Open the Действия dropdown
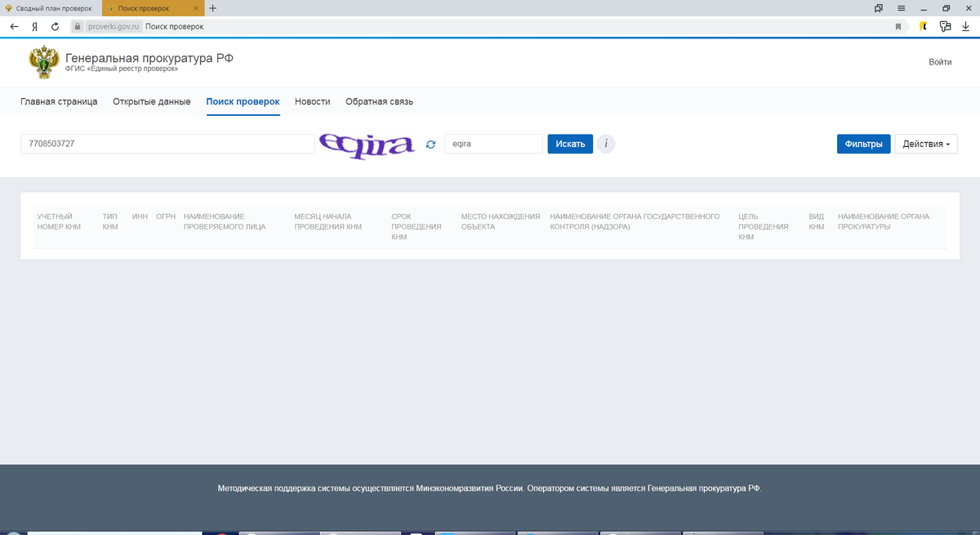The height and width of the screenshot is (535, 980). click(925, 144)
